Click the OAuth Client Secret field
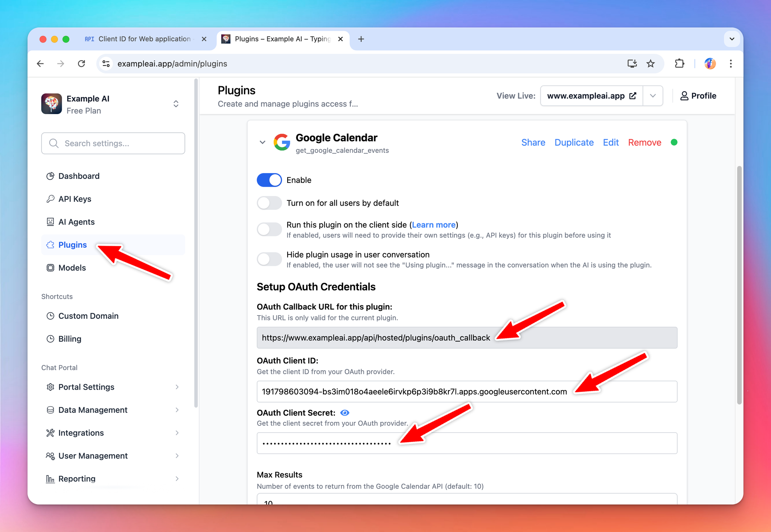This screenshot has height=532, width=771. point(467,443)
